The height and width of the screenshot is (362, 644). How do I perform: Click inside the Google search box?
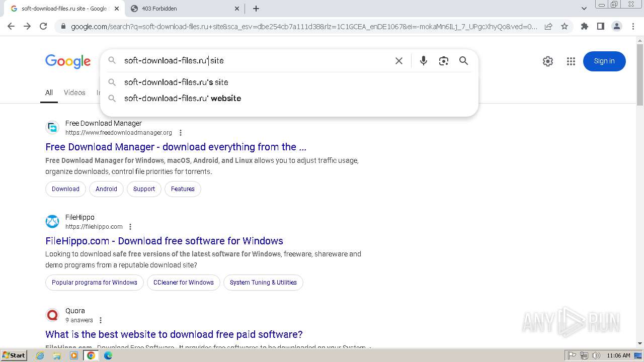pyautogui.click(x=256, y=61)
